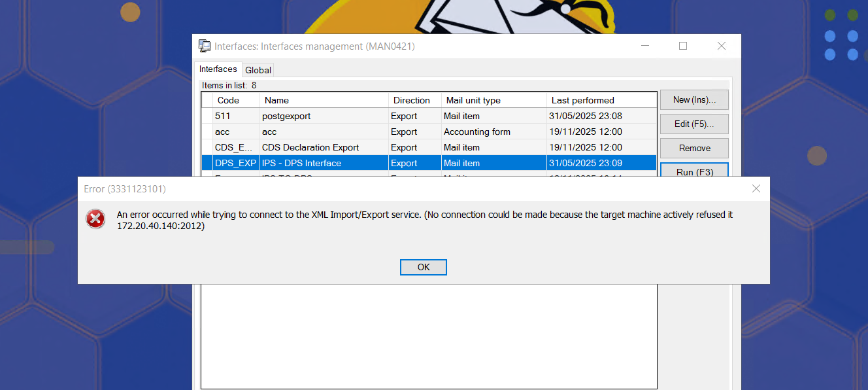Viewport: 868px width, 390px height.
Task: Click the IPS - DPS Interface name
Action: (301, 163)
